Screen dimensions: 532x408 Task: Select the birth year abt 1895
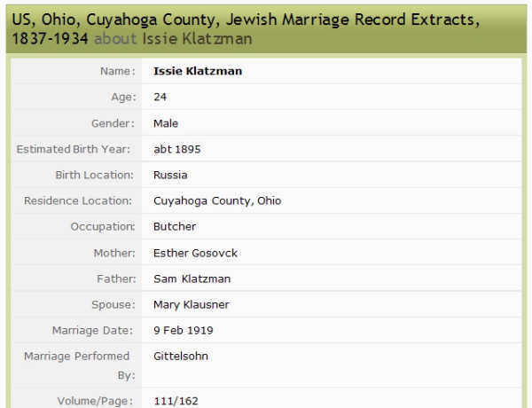click(x=176, y=149)
